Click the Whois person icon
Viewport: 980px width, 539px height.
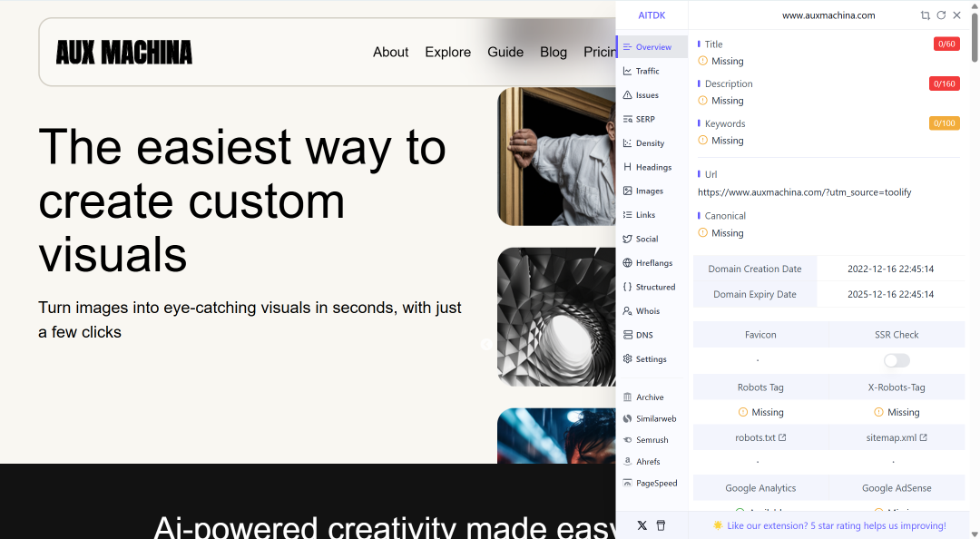coord(628,310)
